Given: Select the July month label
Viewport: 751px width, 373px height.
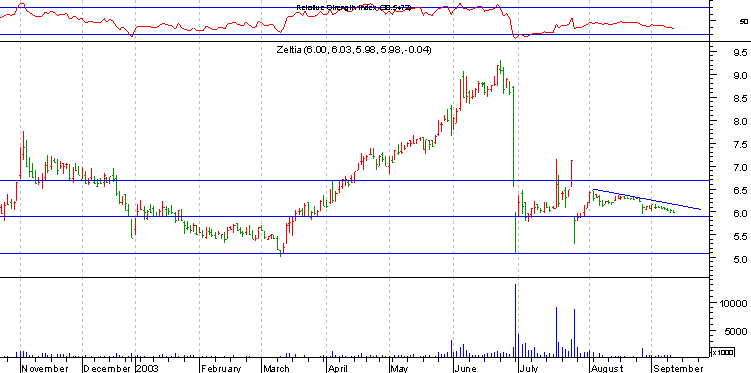Looking at the screenshot, I should (529, 369).
